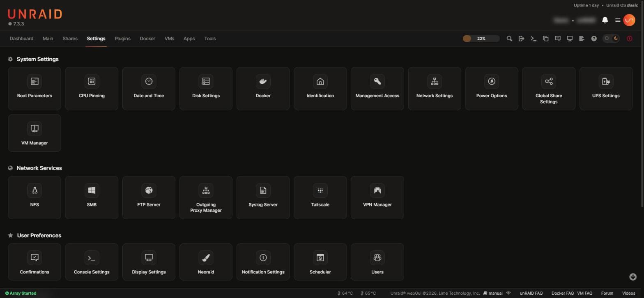The width and height of the screenshot is (644, 298).
Task: Open the web terminal icon
Action: tap(534, 39)
